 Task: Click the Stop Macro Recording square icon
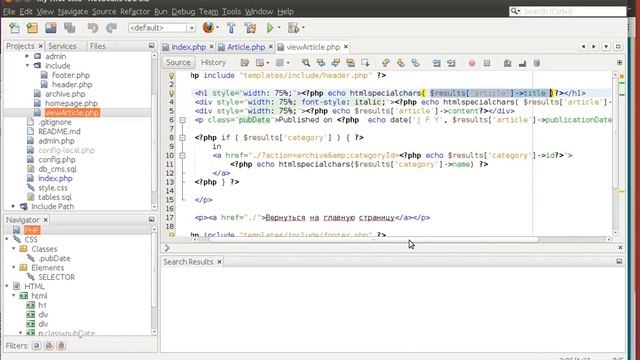tap(487, 63)
